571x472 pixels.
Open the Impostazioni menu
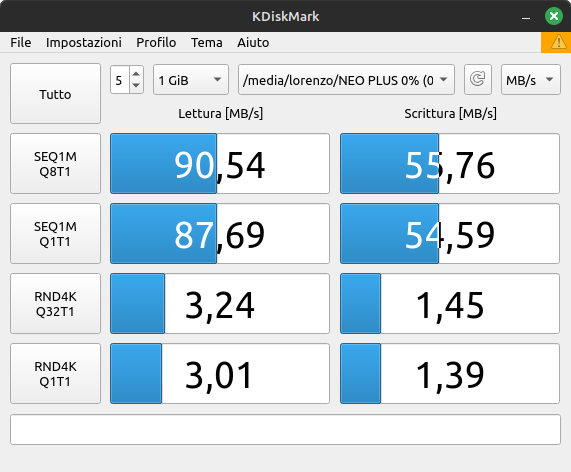pyautogui.click(x=84, y=43)
